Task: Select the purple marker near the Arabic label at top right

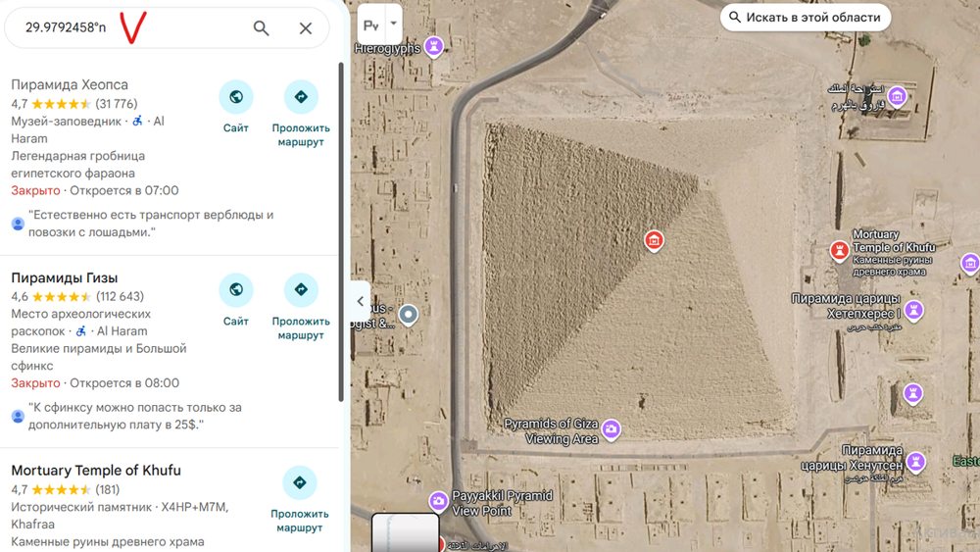Action: [x=897, y=97]
